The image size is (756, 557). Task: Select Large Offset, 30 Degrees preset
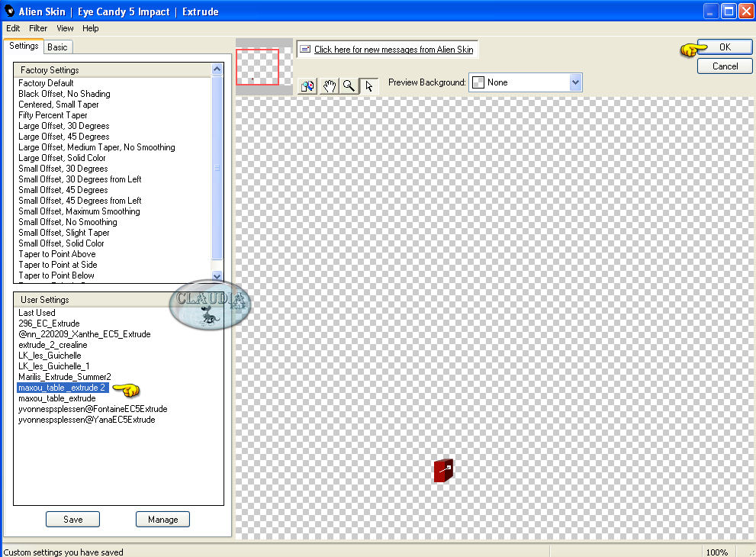63,126
